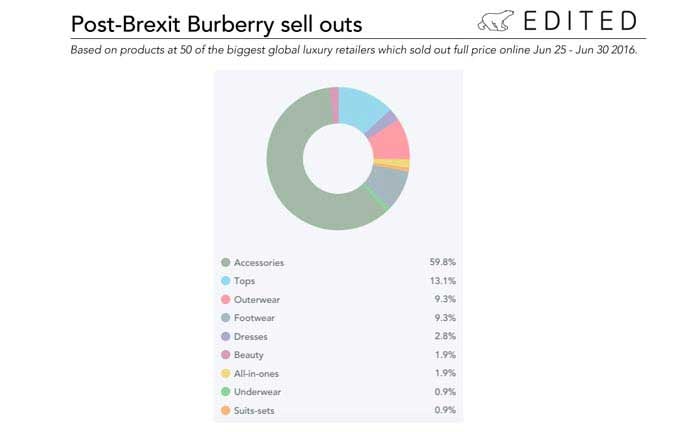Click the Suits-sets legend color dot
The width and height of the screenshot is (700, 432).
226,410
